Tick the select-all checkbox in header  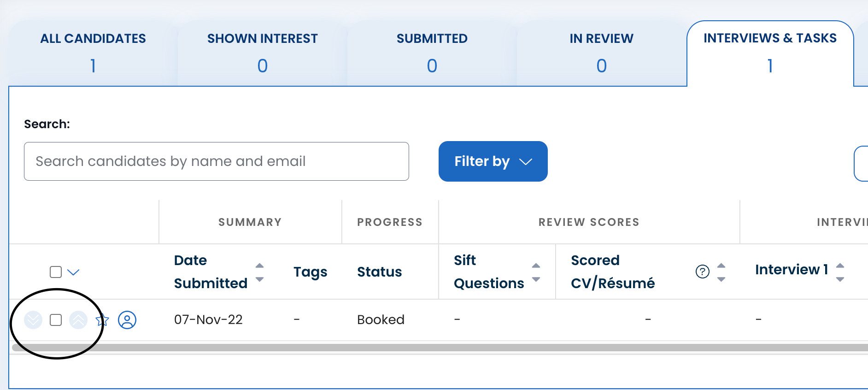click(x=56, y=272)
